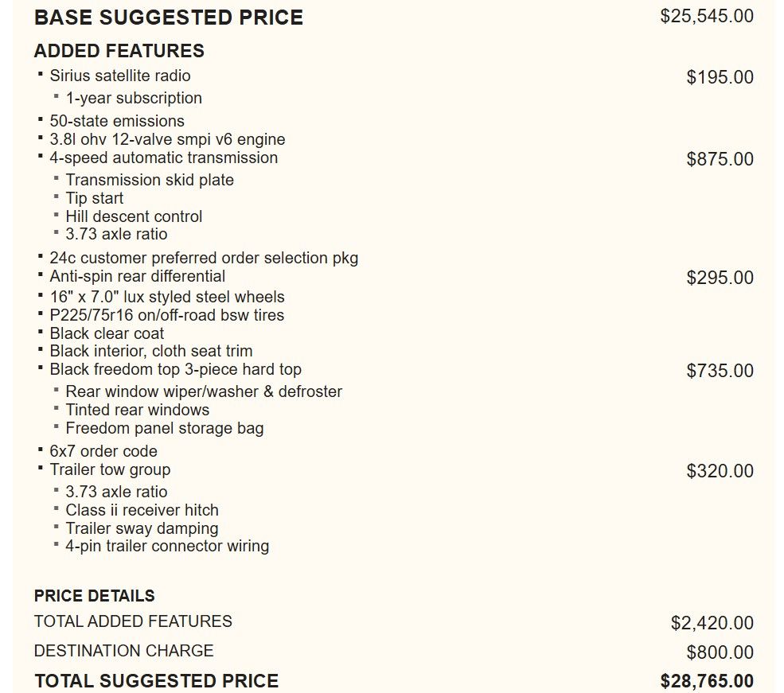Click the Sirius satellite radio item
This screenshot has width=784, height=693.
tap(120, 76)
